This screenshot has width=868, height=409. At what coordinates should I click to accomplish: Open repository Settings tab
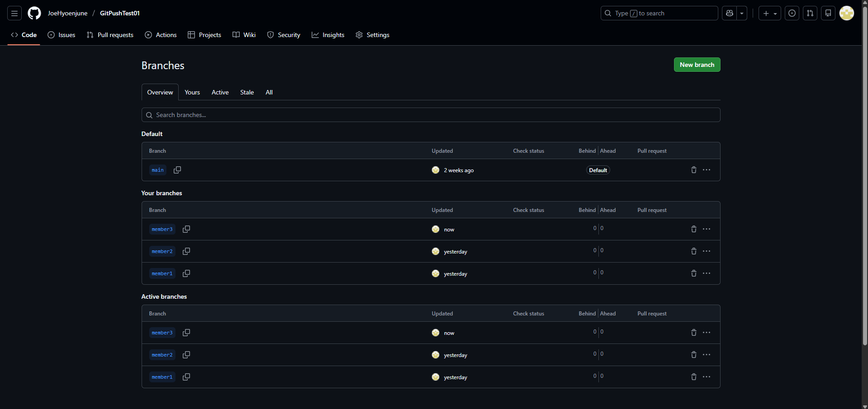click(372, 35)
